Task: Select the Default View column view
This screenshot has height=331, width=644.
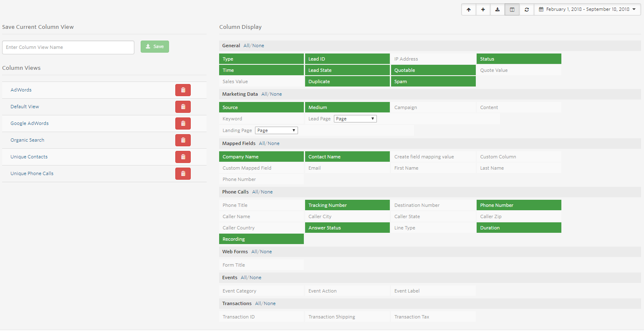Action: click(x=25, y=107)
